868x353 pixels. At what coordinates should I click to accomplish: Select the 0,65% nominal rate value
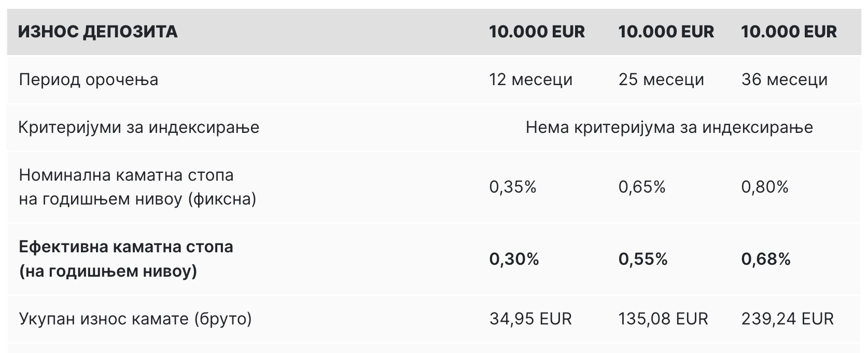[641, 187]
